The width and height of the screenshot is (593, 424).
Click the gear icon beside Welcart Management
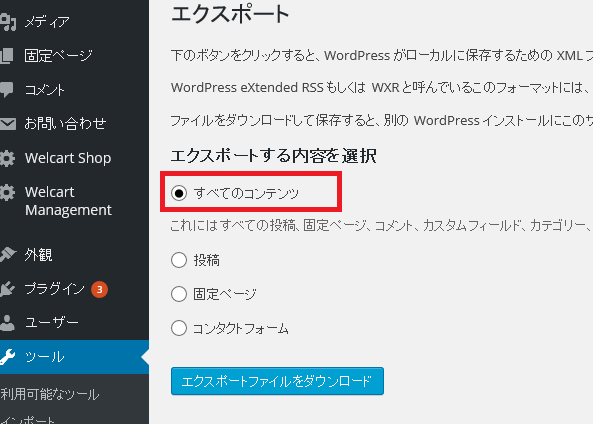pos(7,193)
